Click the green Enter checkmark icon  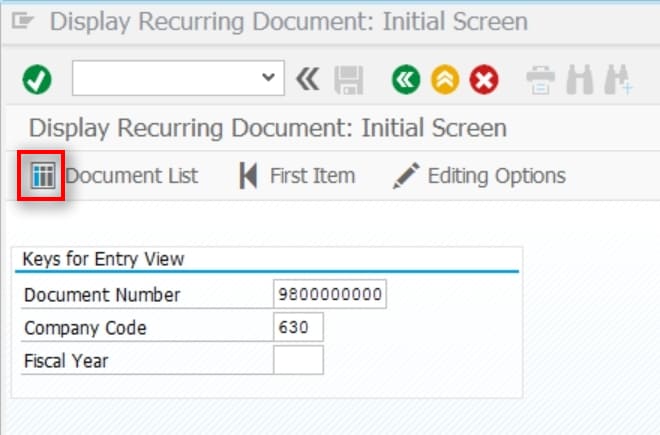tap(37, 79)
